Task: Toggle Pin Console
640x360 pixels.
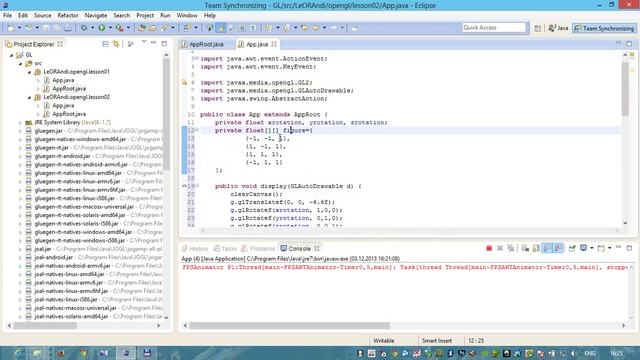Action: point(572,248)
